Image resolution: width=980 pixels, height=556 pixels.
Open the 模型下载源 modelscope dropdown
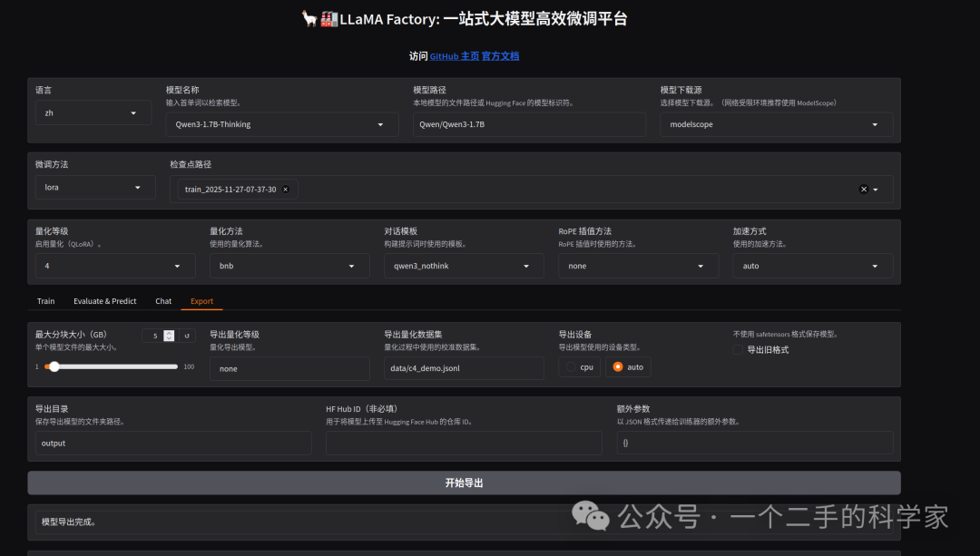click(776, 124)
